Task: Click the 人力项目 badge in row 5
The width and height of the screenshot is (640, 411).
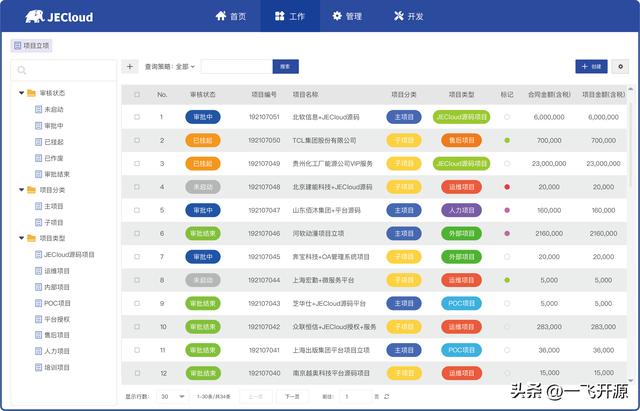Action: [x=462, y=210]
